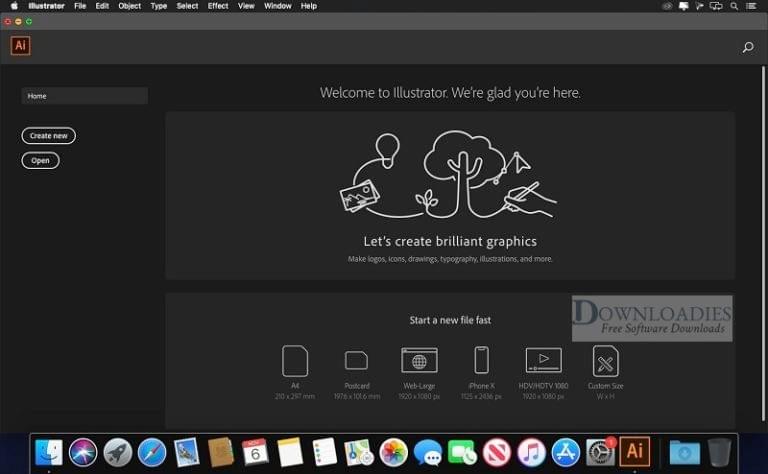The image size is (768, 474).
Task: Open the Effect menu
Action: (x=218, y=6)
